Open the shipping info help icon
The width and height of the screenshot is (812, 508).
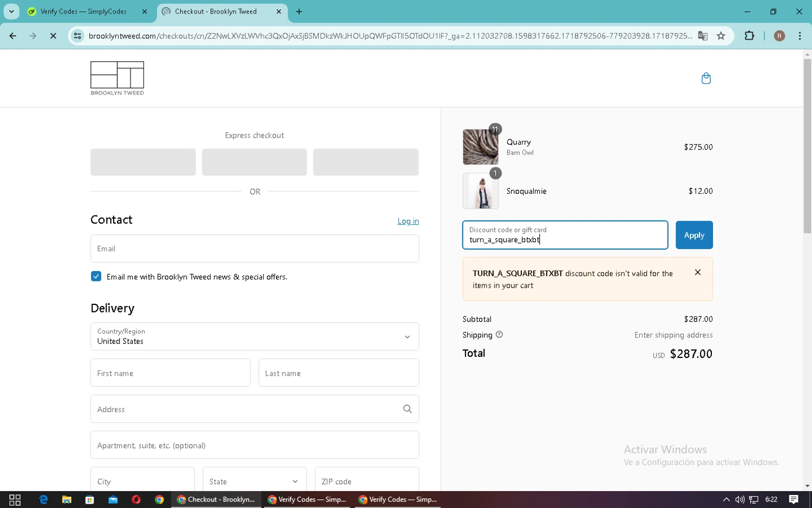tap(499, 335)
